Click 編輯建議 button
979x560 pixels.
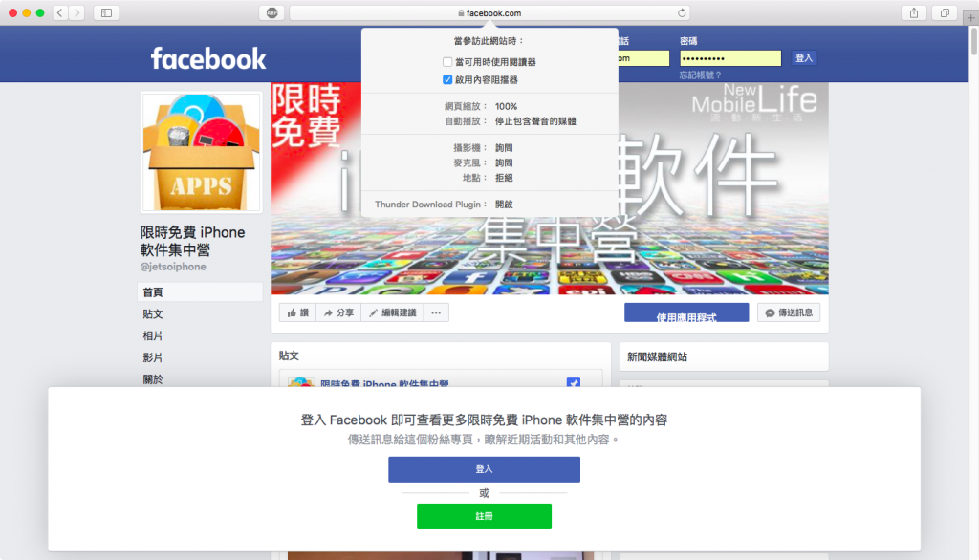pyautogui.click(x=392, y=312)
